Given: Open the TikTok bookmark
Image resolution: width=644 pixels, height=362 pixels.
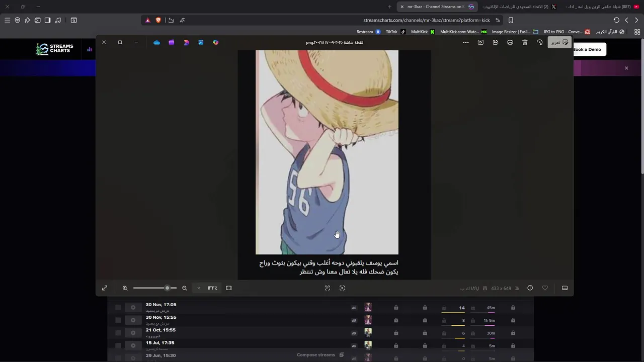Looking at the screenshot, I should point(395,32).
